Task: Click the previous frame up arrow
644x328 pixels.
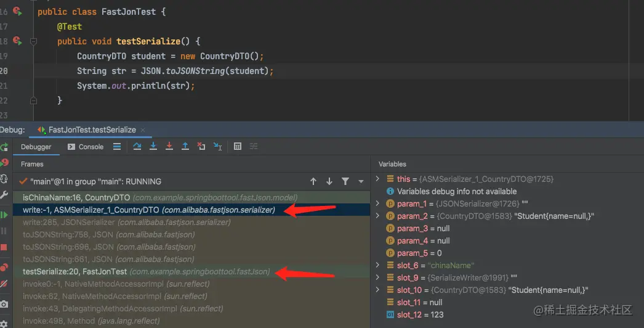Action: (x=313, y=181)
